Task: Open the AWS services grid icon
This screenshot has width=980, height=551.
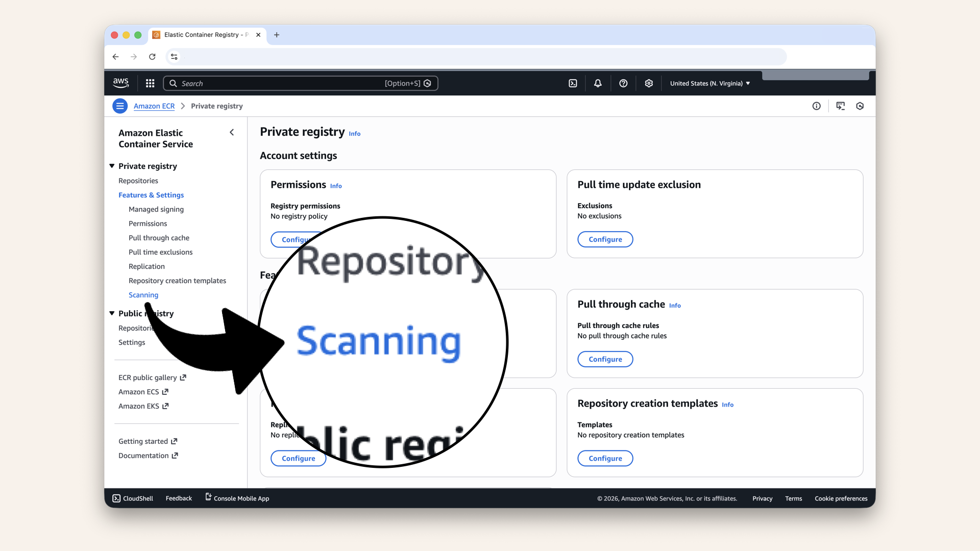Action: point(150,83)
